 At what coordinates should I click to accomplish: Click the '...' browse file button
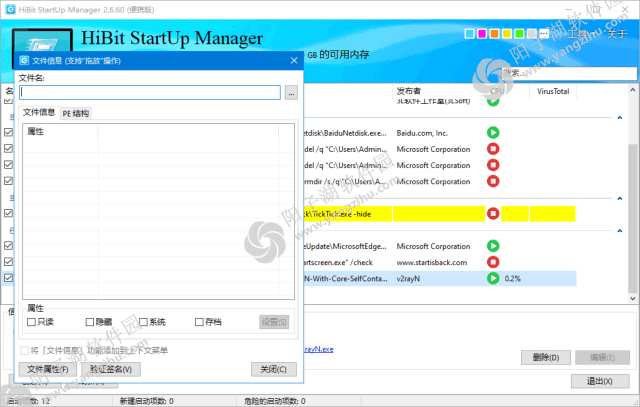291,93
